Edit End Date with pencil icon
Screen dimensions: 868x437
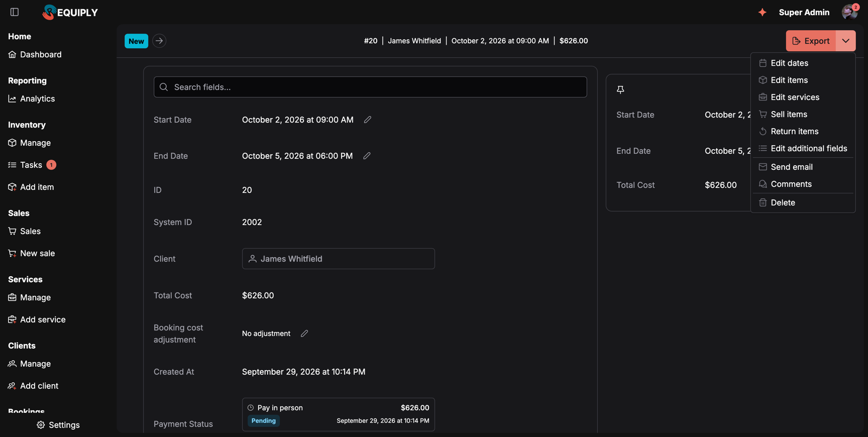[x=367, y=156]
